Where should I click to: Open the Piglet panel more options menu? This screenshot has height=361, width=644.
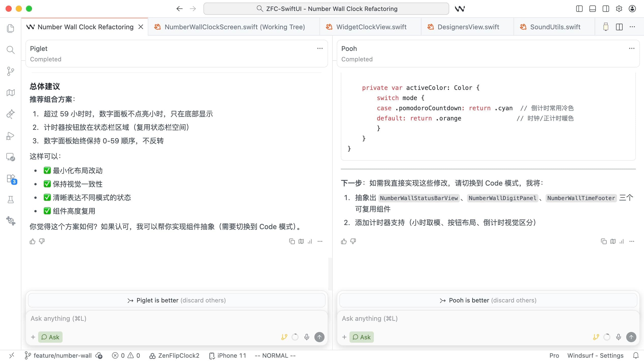(320, 48)
